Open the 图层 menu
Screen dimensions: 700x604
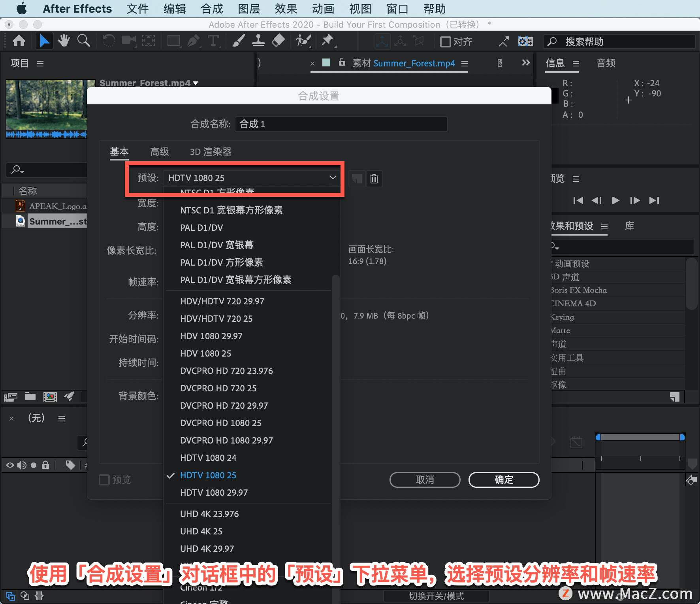[x=249, y=9]
